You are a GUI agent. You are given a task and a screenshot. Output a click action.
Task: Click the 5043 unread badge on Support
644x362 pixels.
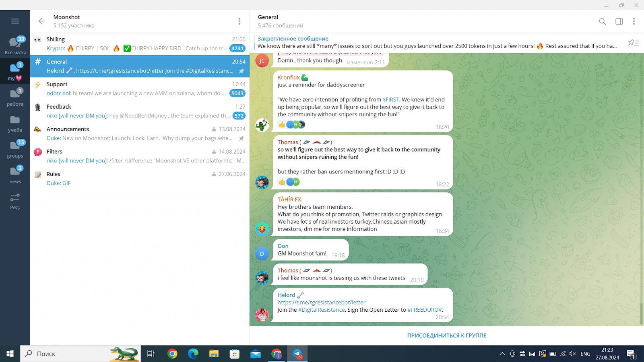pyautogui.click(x=237, y=93)
